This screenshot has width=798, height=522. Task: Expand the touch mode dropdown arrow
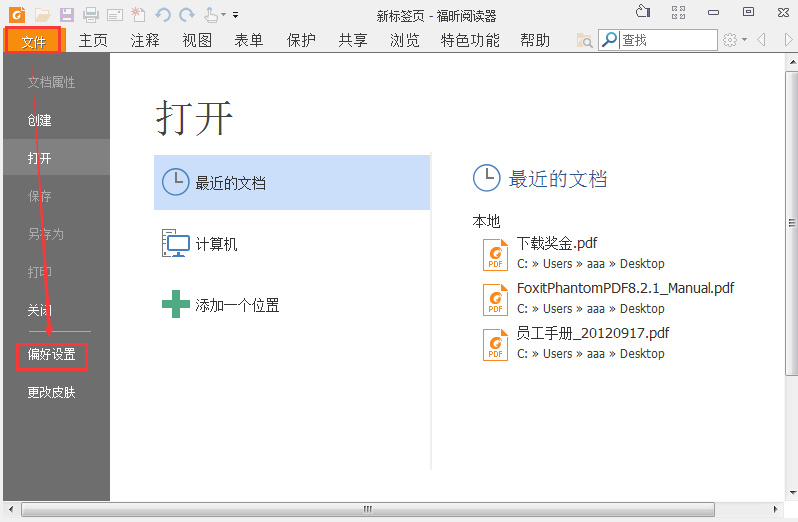point(223,15)
